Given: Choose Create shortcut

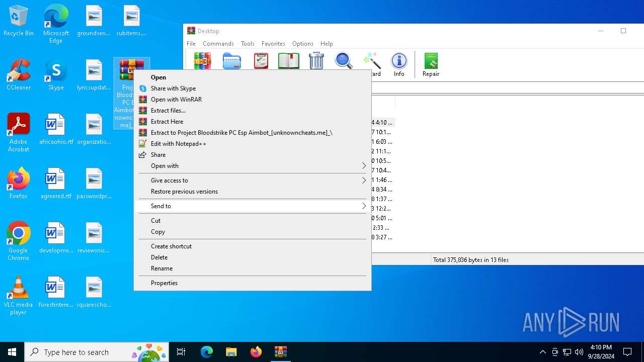Looking at the screenshot, I should pos(253,246).
